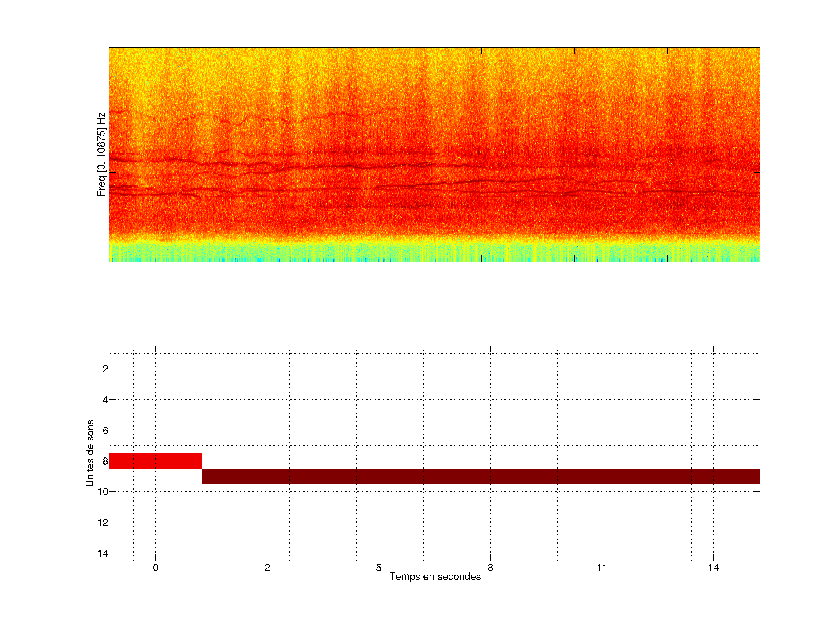This screenshot has width=840, height=630.
Task: Click x-axis tick label 5
Action: tap(379, 568)
